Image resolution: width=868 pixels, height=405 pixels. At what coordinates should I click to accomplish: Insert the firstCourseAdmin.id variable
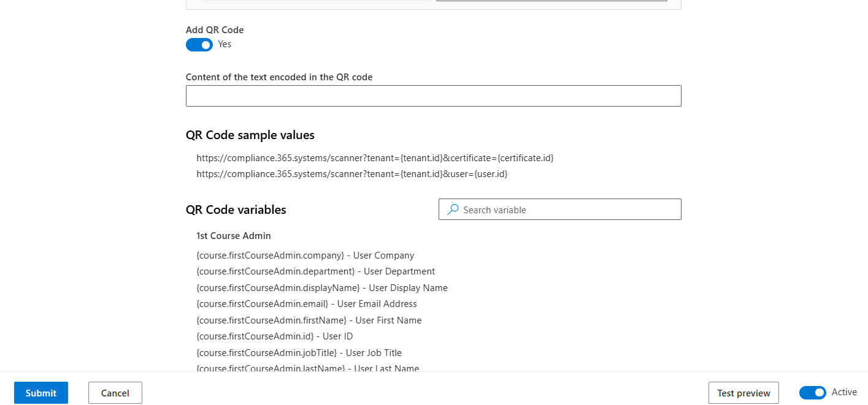tap(274, 336)
